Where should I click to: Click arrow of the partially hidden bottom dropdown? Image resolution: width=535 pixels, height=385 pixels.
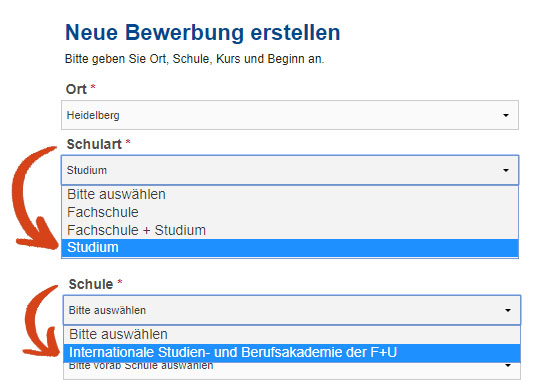tap(508, 366)
